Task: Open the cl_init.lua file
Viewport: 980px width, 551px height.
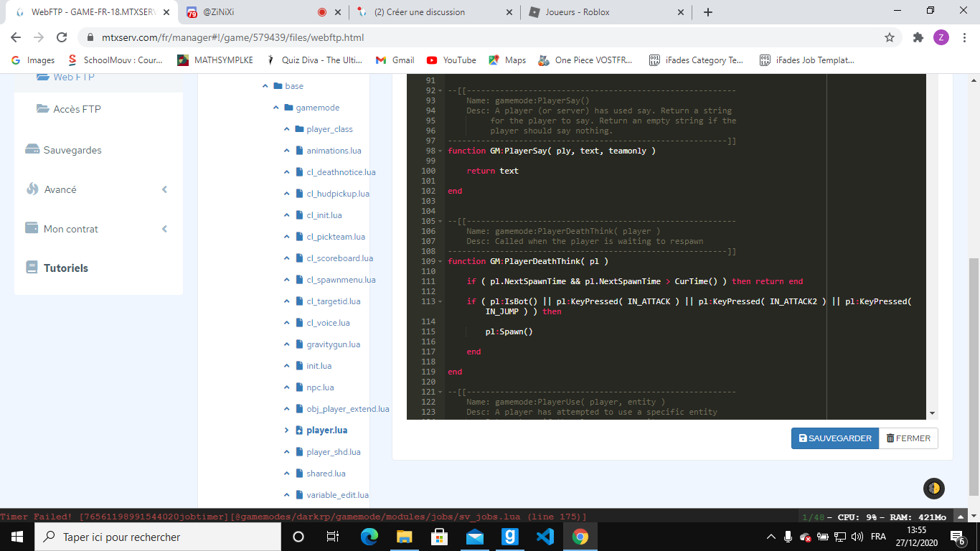Action: click(x=324, y=215)
